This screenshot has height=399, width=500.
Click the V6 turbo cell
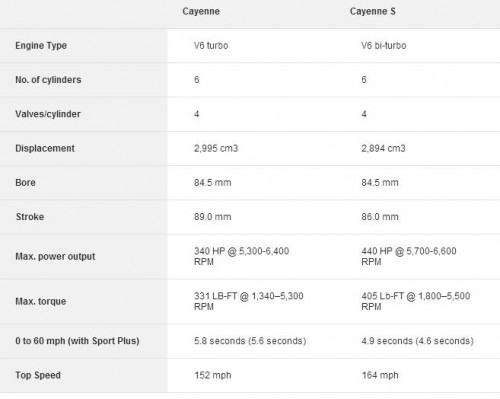(x=211, y=45)
